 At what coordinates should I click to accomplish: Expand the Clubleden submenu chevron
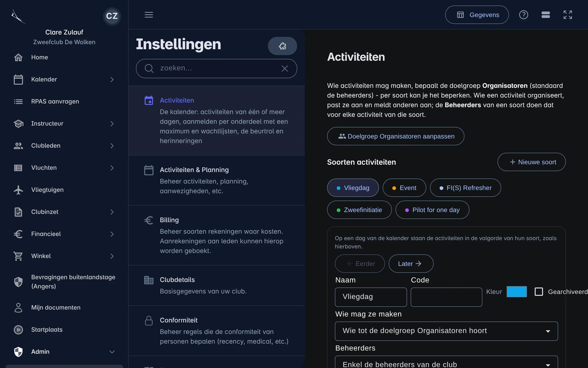pyautogui.click(x=112, y=146)
